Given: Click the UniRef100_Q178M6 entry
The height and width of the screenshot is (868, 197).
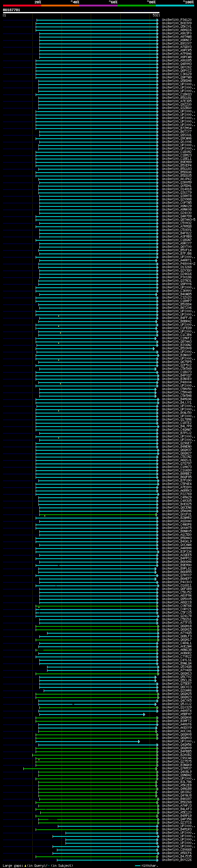Looking at the screenshot, I should (x=177, y=419).
